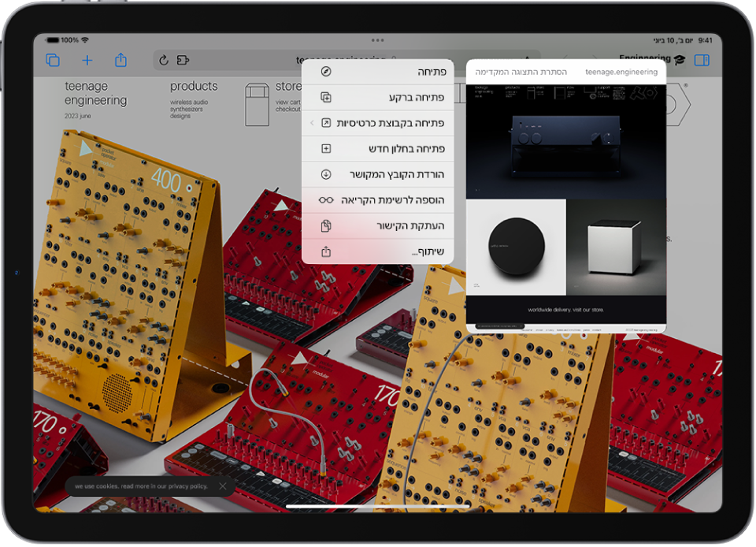Open the products navigation link
The width and height of the screenshot is (756, 547).
pos(194,86)
